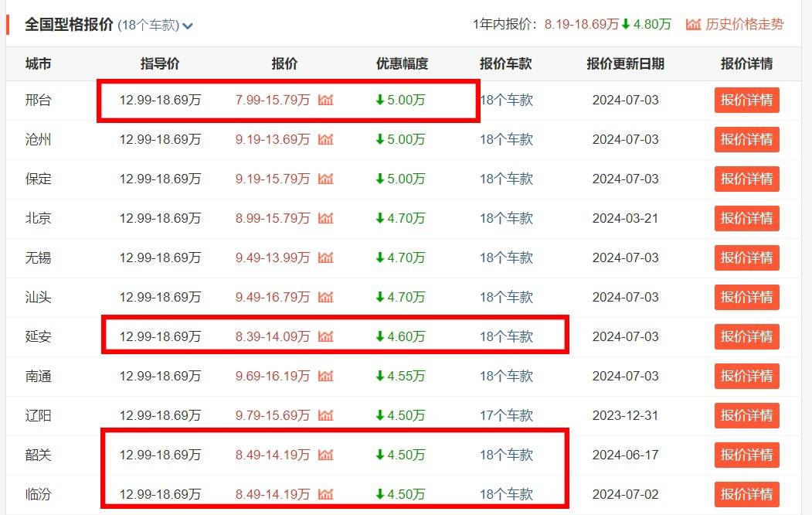The height and width of the screenshot is (515, 812).
Task: Click 报价详情 button for 邢台
Action: (746, 100)
